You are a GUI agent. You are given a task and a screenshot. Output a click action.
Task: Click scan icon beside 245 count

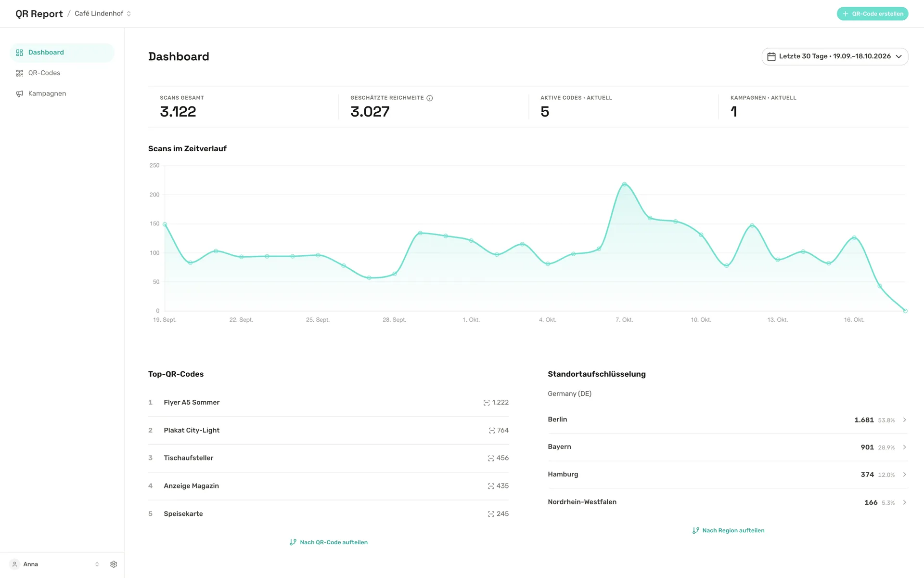491,514
